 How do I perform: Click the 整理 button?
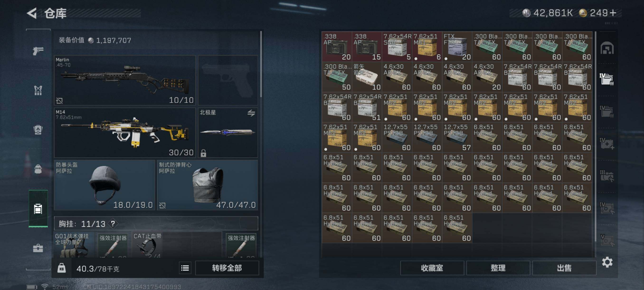click(x=498, y=268)
